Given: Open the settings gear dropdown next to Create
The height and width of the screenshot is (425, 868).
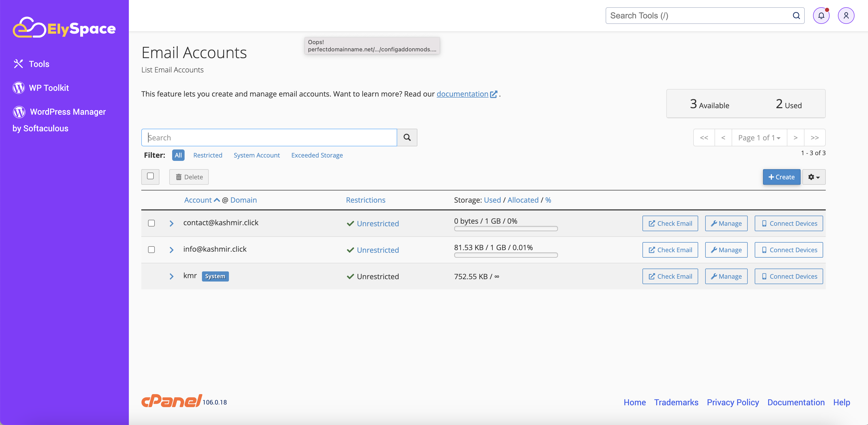Looking at the screenshot, I should [814, 177].
